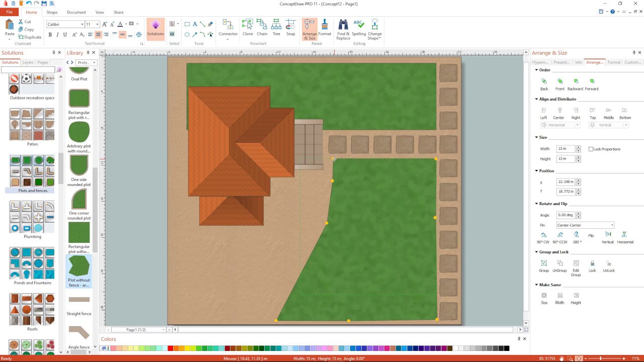
Task: Collapse the Align and Distribute section
Action: [536, 99]
